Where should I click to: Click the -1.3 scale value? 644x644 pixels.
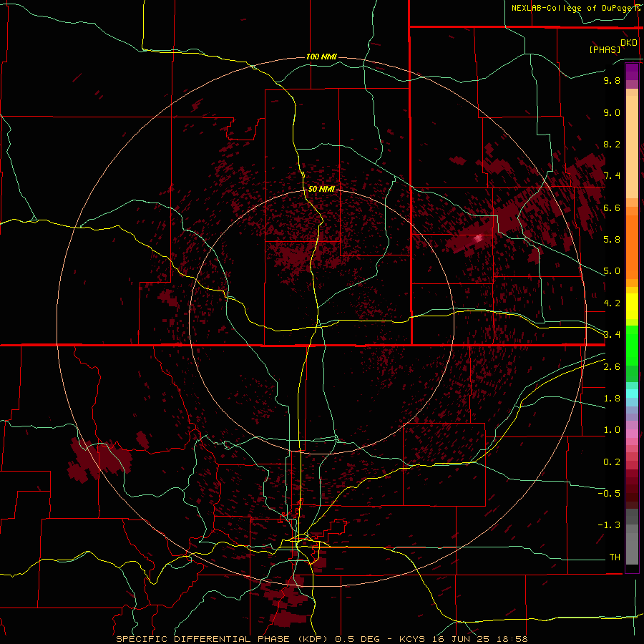coord(609,525)
